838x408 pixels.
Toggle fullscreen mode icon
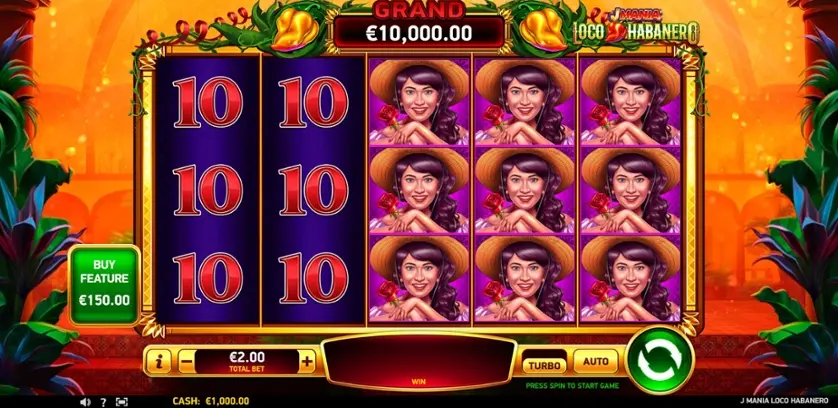coord(122,402)
